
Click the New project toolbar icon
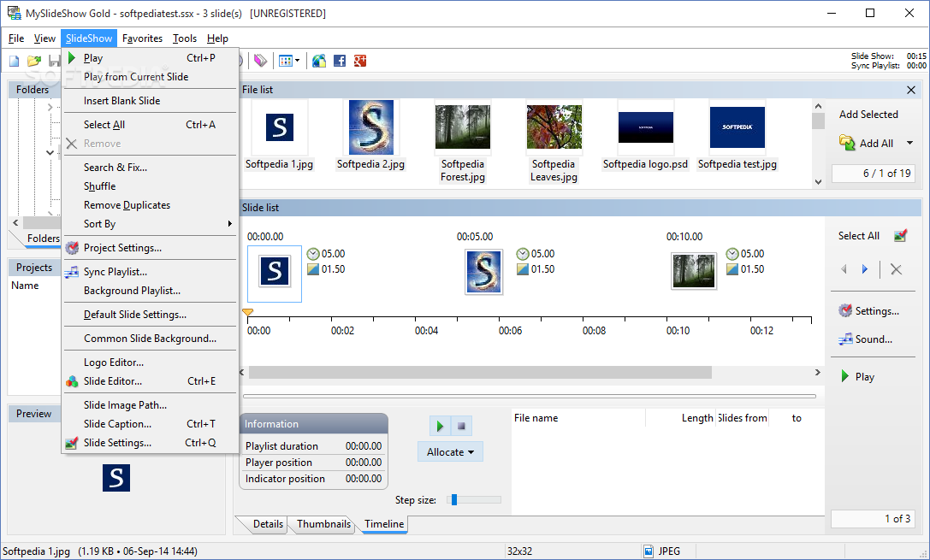click(x=15, y=61)
